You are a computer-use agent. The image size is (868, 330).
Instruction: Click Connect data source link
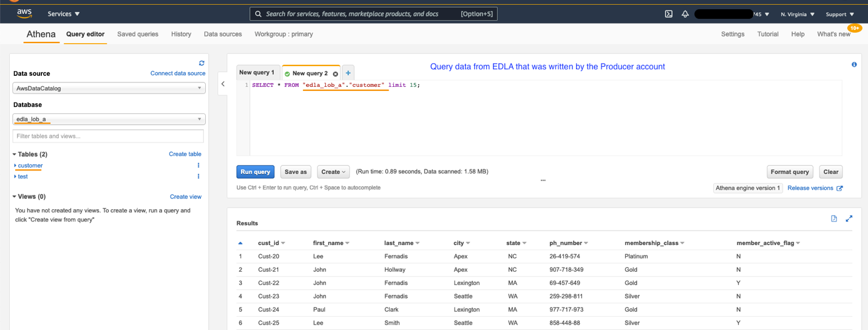pyautogui.click(x=178, y=73)
